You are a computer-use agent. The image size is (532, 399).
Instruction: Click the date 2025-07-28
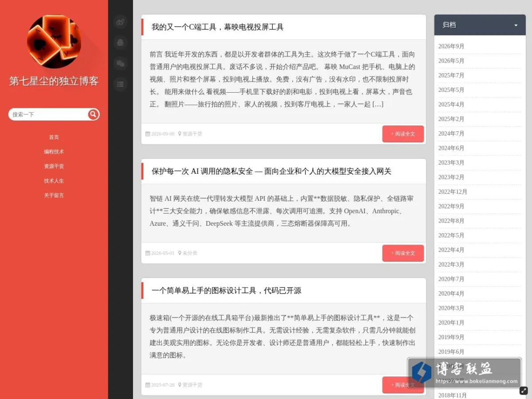coord(163,385)
